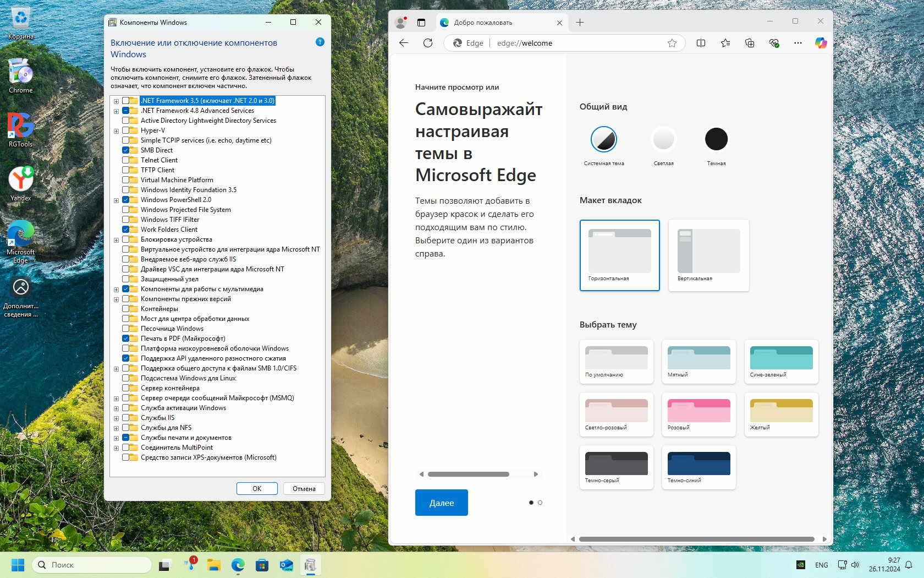The width and height of the screenshot is (924, 578).
Task: Open Task View on the taskbar
Action: tap(164, 565)
